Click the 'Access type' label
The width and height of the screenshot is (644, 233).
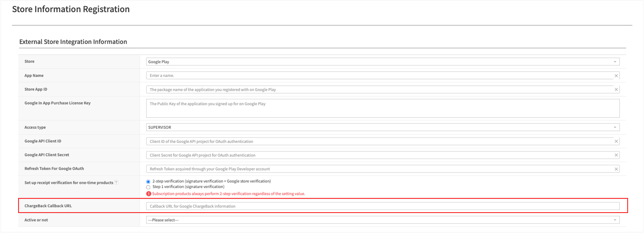(35, 127)
